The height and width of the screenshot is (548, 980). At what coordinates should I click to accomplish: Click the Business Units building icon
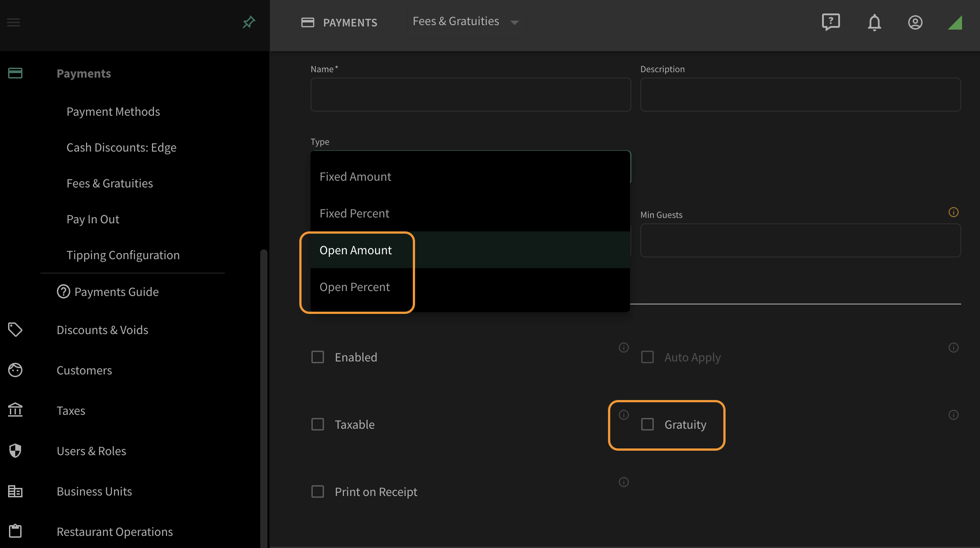point(15,491)
